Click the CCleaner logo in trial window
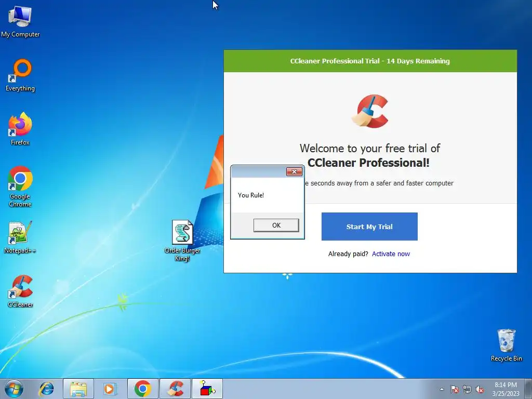The width and height of the screenshot is (532, 399). (x=370, y=111)
